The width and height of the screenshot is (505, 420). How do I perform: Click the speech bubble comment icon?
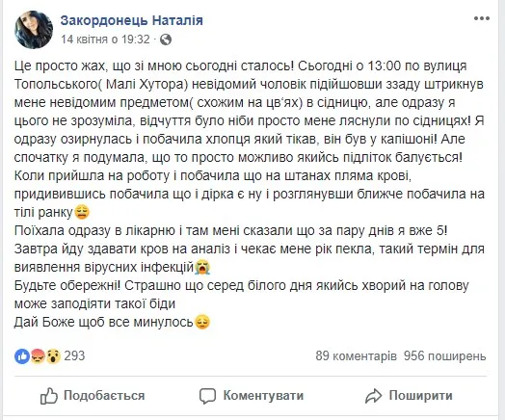207,396
